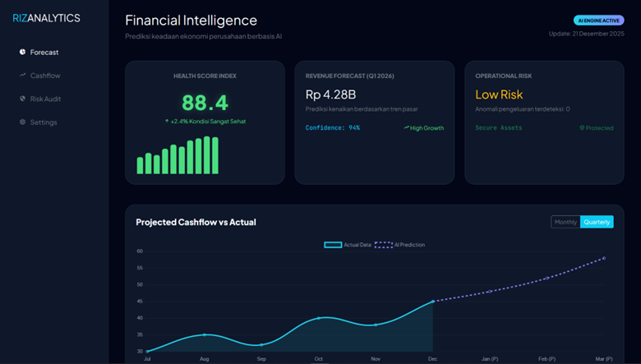Click the High Growth trend icon
The height and width of the screenshot is (364, 641).
point(407,128)
